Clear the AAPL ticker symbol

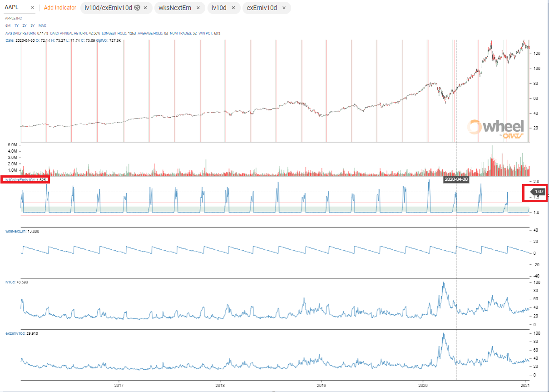[x=32, y=8]
